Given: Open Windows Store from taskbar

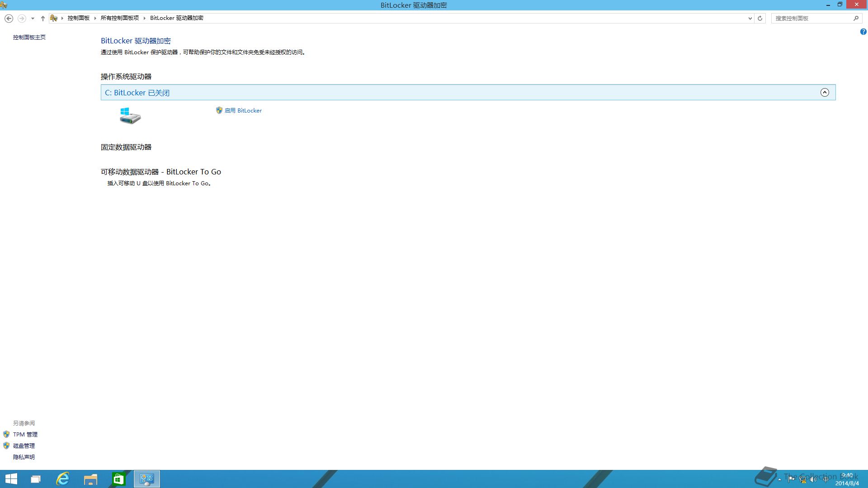Looking at the screenshot, I should [118, 479].
